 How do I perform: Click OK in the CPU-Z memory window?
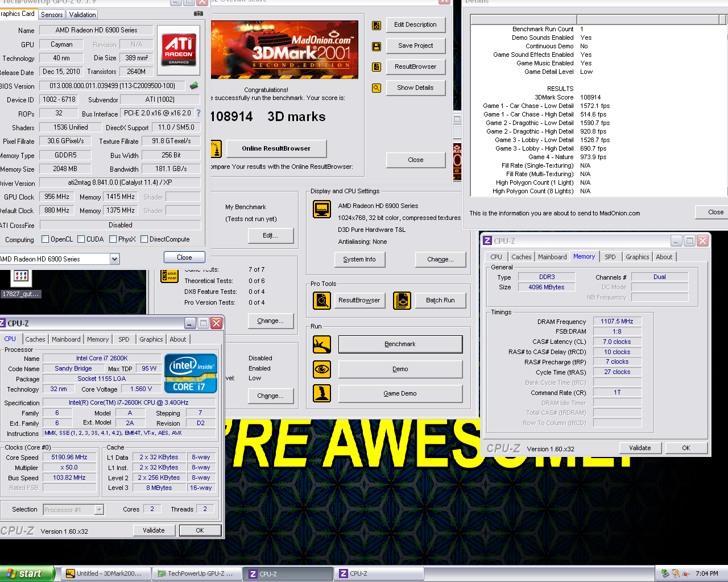click(x=686, y=448)
